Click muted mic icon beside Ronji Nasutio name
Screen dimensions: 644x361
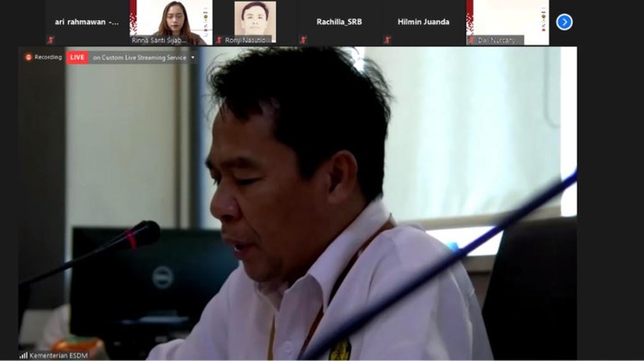219,40
